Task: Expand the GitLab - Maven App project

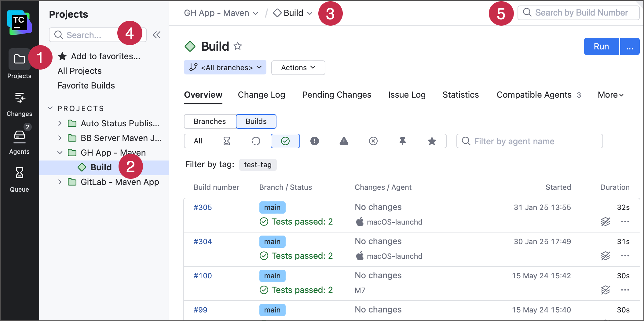Action: coord(60,182)
